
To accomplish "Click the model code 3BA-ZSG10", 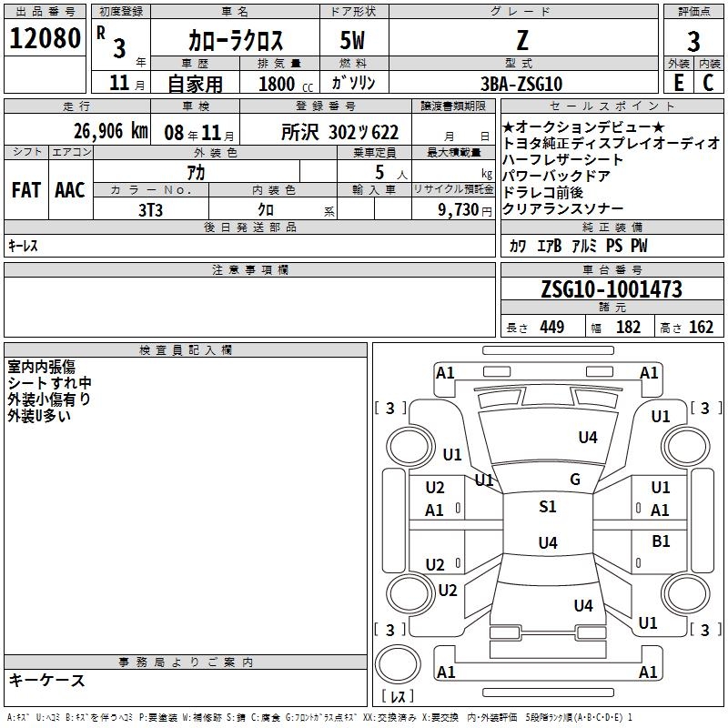I will coord(521,84).
